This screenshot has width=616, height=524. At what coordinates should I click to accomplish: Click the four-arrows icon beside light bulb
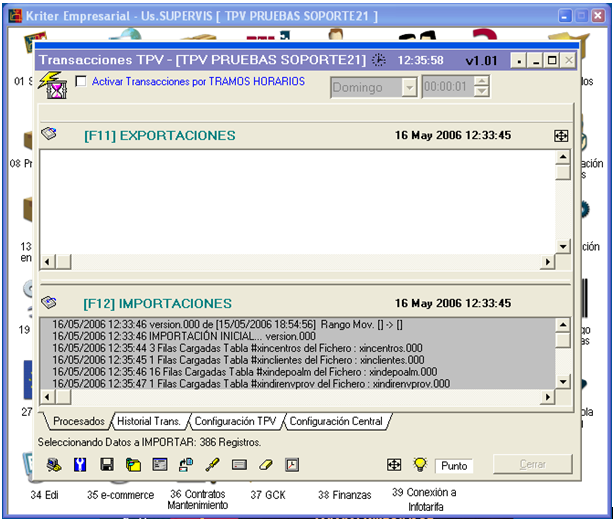click(x=394, y=465)
